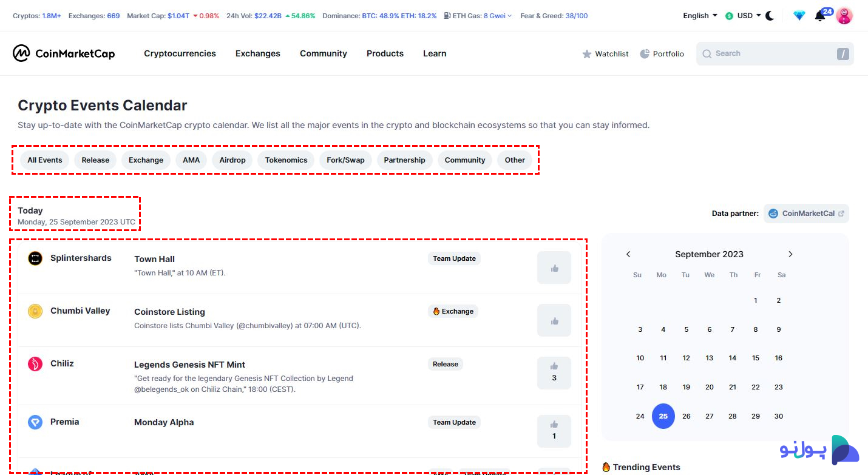Click the Exchanges 669 stat

[x=94, y=16]
